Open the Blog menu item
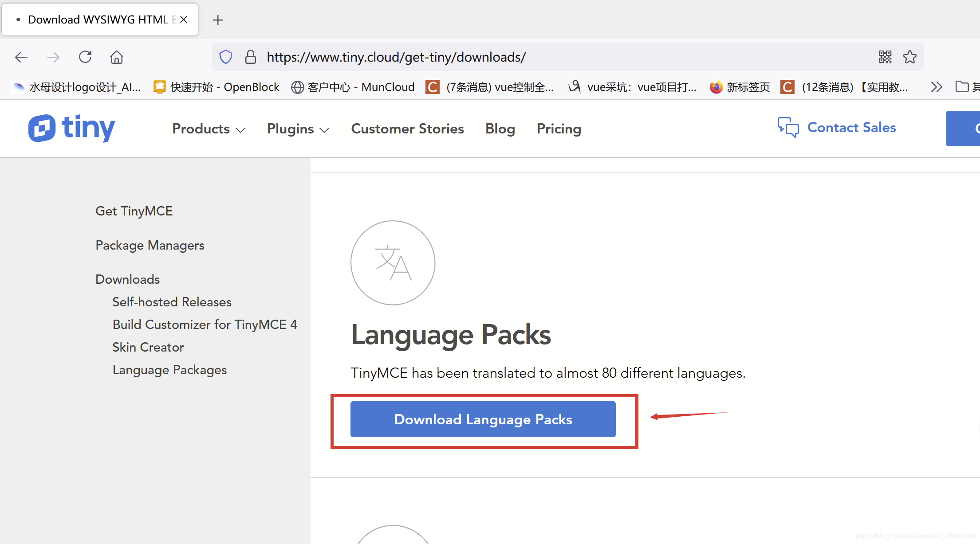The image size is (980, 544). click(x=500, y=129)
